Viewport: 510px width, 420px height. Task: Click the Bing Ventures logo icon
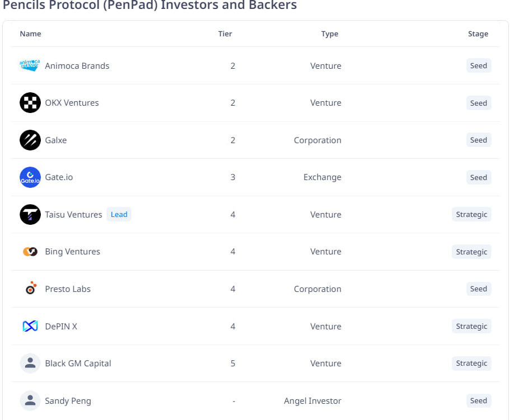pos(30,252)
